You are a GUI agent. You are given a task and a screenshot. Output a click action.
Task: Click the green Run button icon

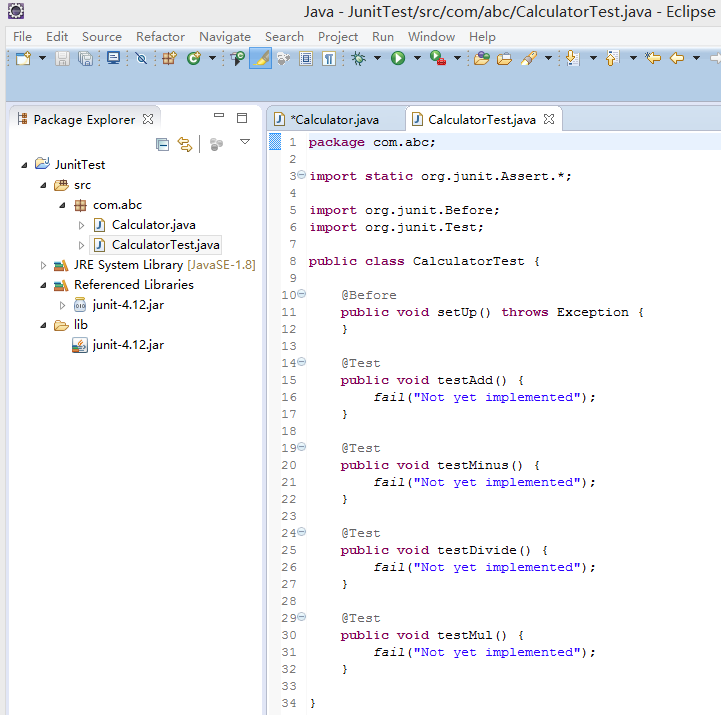coord(398,58)
